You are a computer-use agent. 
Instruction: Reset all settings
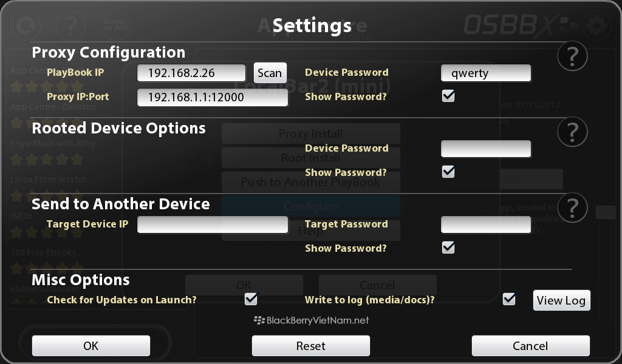tap(310, 346)
